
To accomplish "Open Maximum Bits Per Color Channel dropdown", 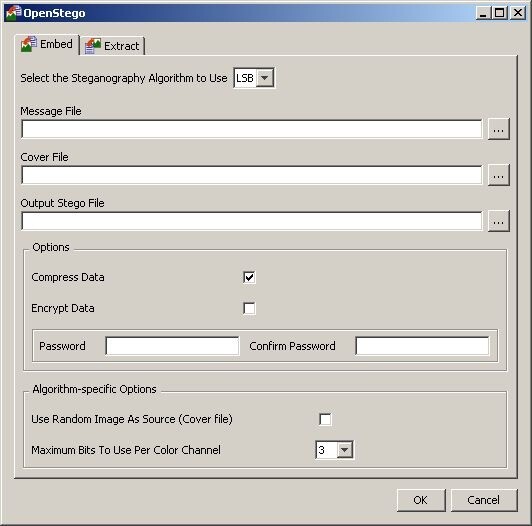I will 334,450.
